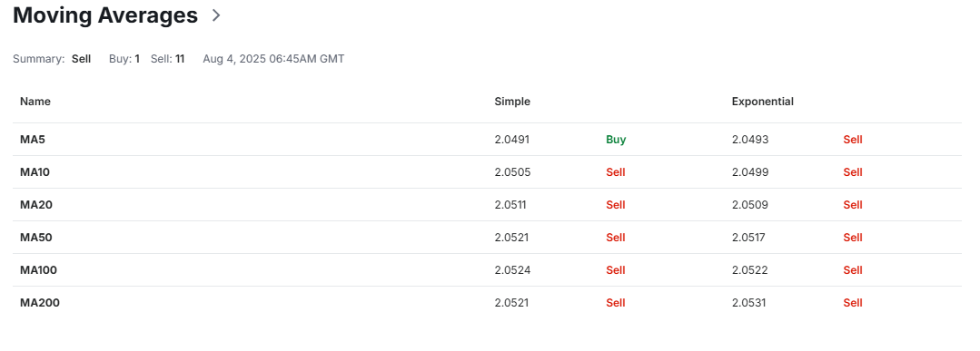Viewport: 980px width, 351px height.
Task: Click the MA5 exponential value 2.0493
Action: point(750,140)
